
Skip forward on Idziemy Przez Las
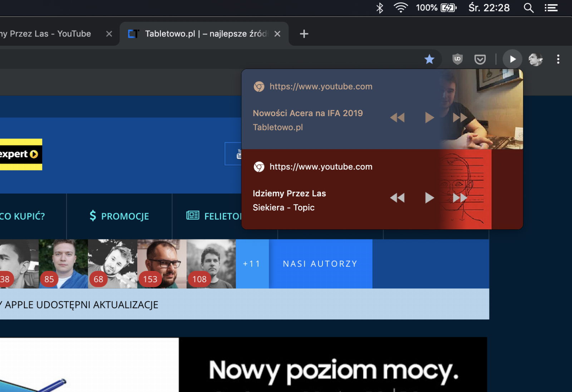(460, 198)
